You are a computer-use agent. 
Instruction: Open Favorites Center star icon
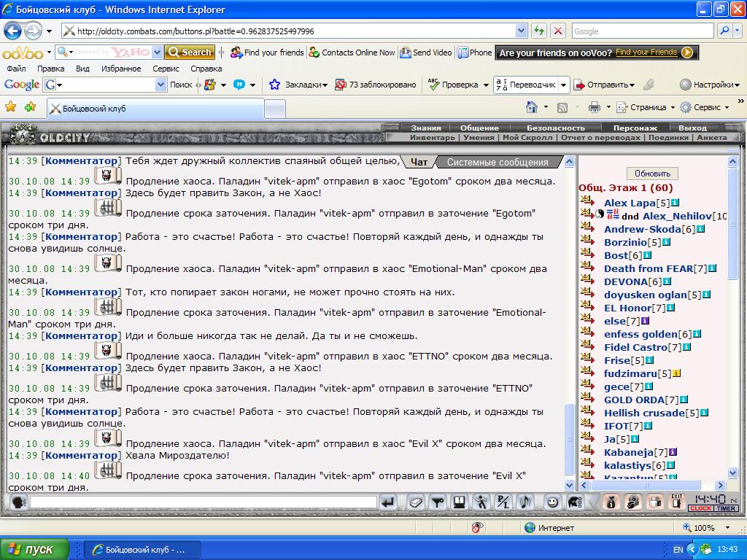click(x=10, y=107)
